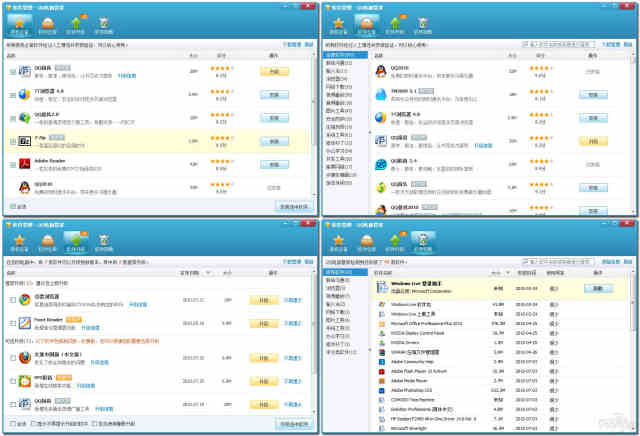This screenshot has height=436, width=640.
Task: Open the star tab in the recommended-software window
Action: coord(19,24)
